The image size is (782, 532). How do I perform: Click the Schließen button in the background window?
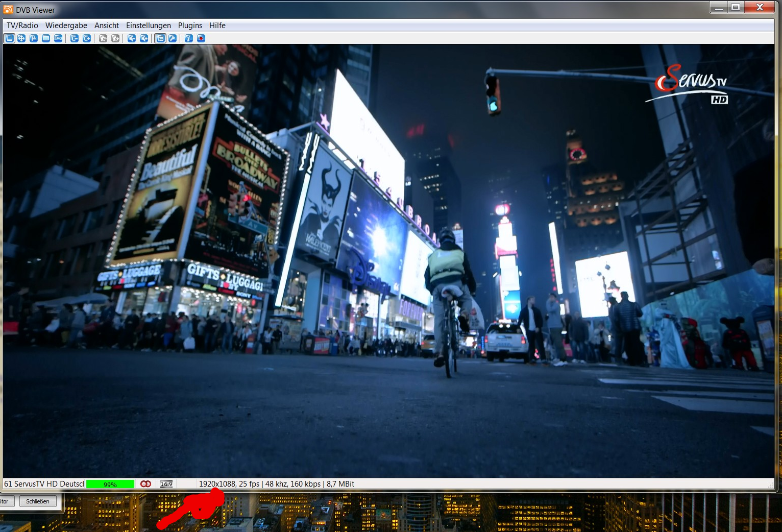(x=38, y=501)
